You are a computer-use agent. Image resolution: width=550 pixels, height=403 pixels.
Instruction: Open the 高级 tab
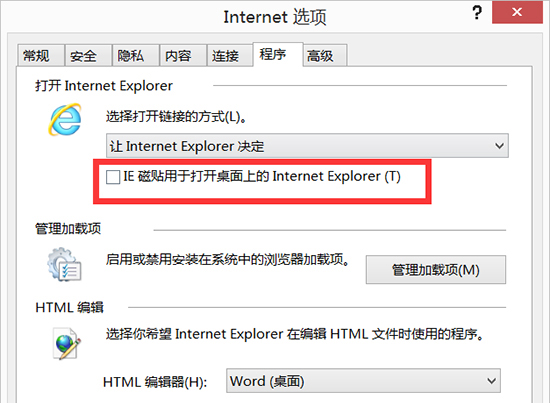tap(325, 55)
